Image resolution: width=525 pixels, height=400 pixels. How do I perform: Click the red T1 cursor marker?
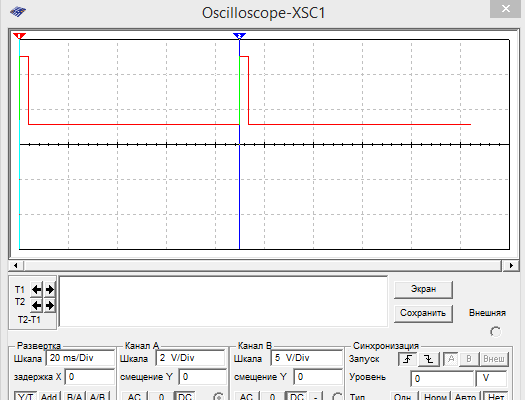[x=19, y=36]
